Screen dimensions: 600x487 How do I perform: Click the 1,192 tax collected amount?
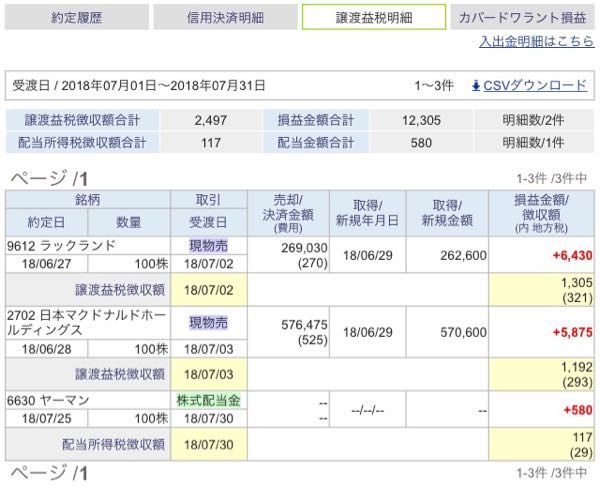click(576, 367)
